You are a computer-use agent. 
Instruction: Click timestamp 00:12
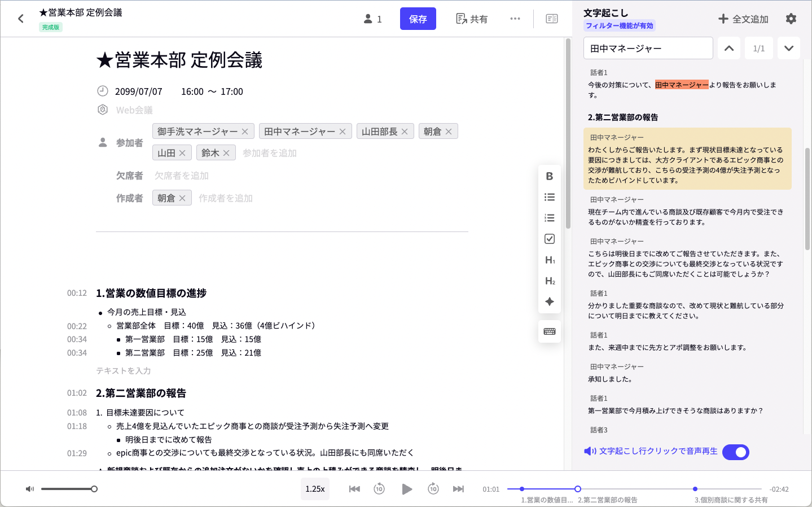pos(77,293)
